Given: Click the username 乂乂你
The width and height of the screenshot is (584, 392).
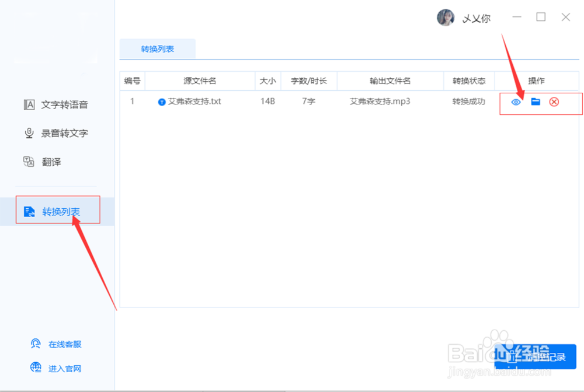Looking at the screenshot, I should [477, 18].
